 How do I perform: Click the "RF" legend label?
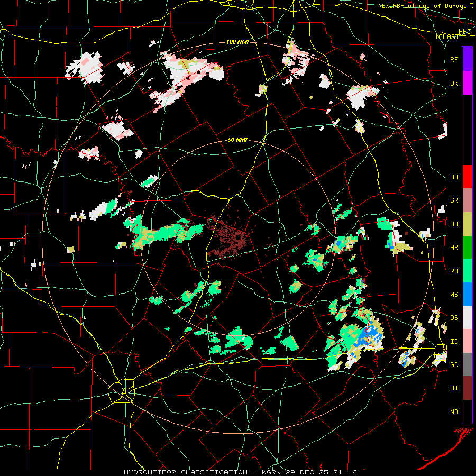454,59
